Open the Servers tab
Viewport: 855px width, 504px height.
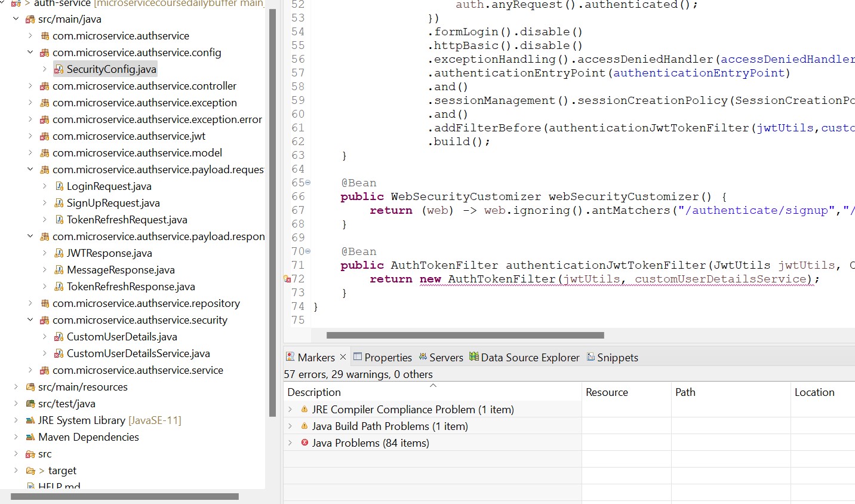point(441,357)
